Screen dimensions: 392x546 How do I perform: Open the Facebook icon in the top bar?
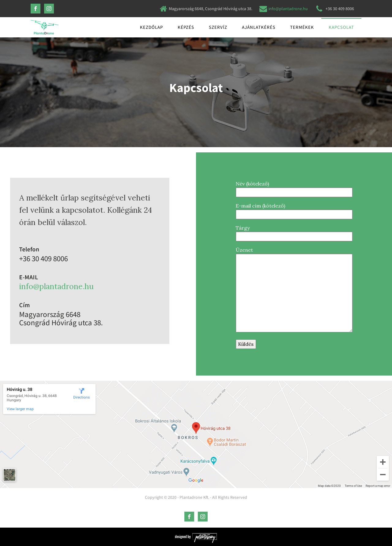(36, 9)
